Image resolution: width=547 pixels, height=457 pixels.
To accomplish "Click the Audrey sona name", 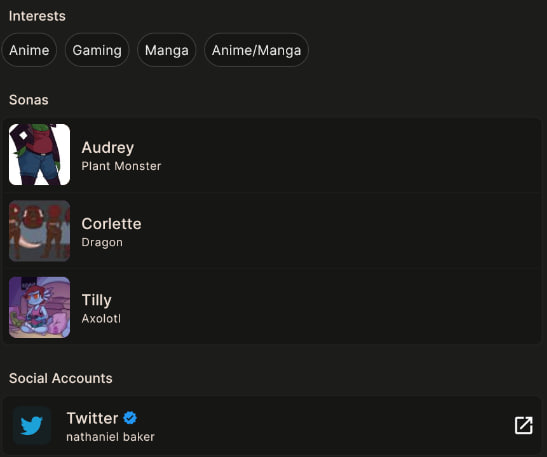I will coord(108,148).
